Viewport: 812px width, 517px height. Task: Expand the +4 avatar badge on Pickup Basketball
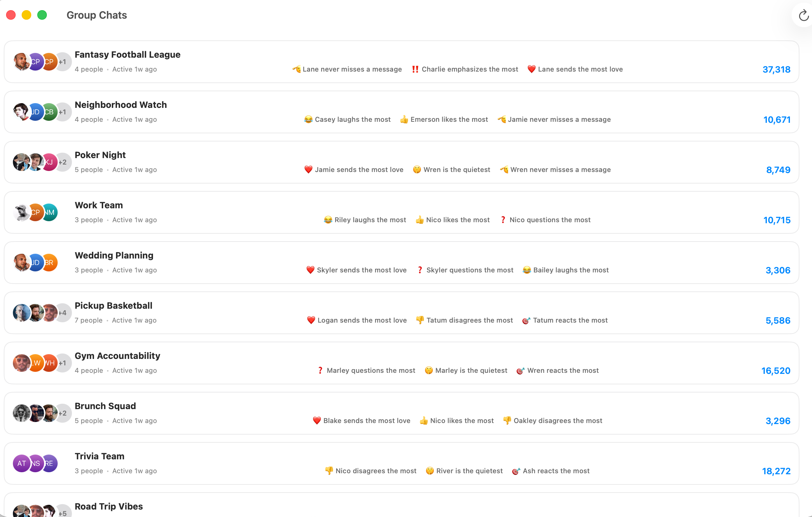point(63,312)
